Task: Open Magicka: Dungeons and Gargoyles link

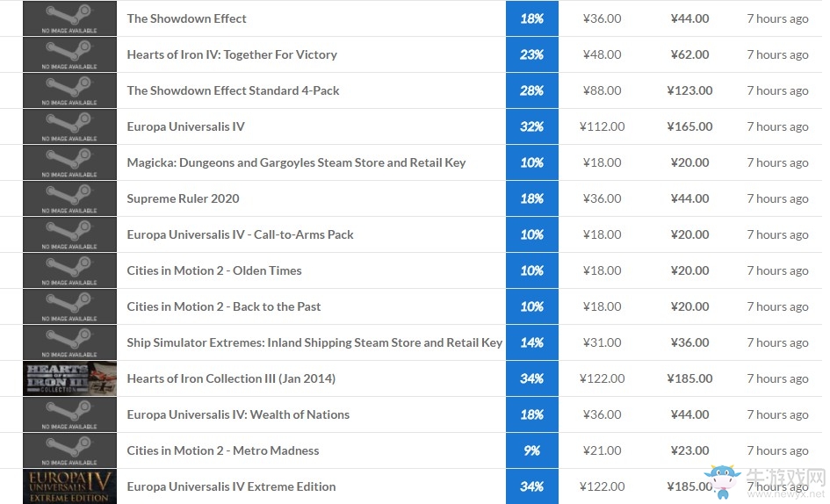Action: (x=297, y=162)
